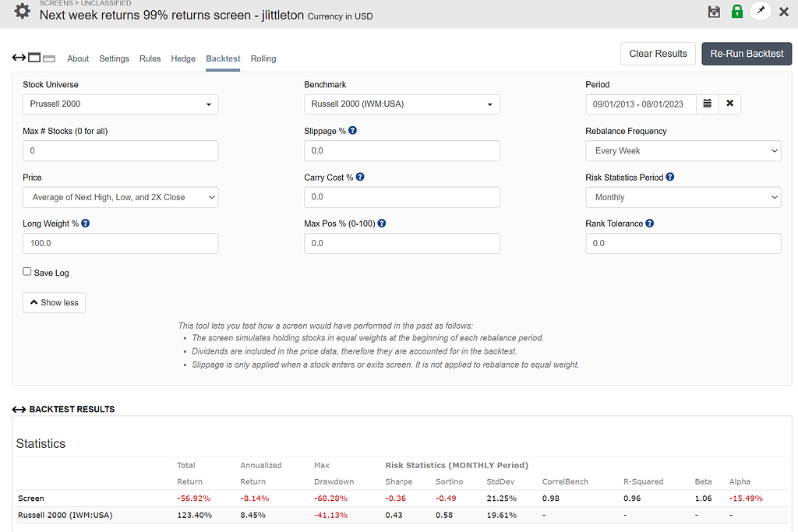
Task: Open the Period calendar picker icon
Action: pyautogui.click(x=708, y=104)
